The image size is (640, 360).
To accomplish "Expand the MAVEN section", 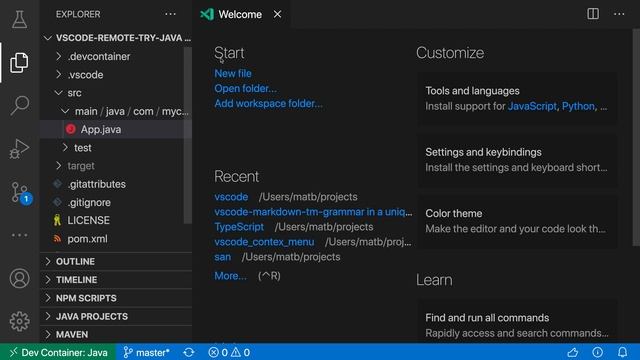I will 116,334.
